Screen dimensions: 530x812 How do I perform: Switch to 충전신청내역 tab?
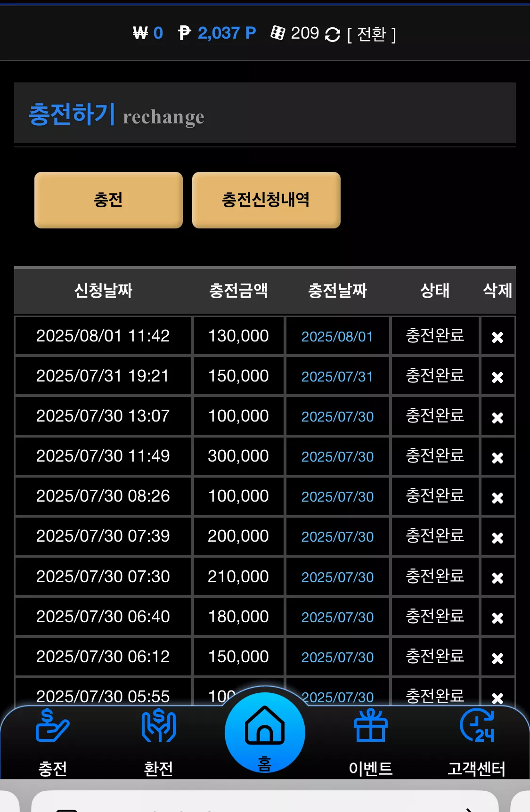266,200
